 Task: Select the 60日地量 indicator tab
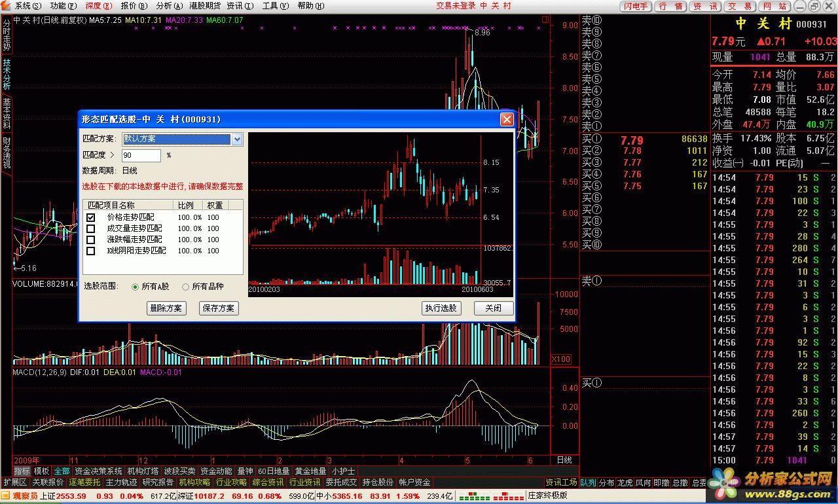[x=274, y=471]
